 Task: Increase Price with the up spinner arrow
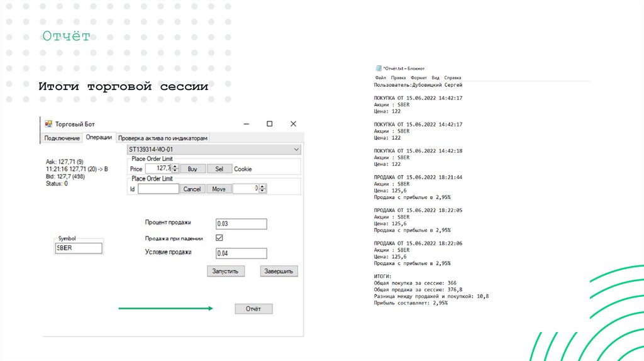tap(175, 166)
